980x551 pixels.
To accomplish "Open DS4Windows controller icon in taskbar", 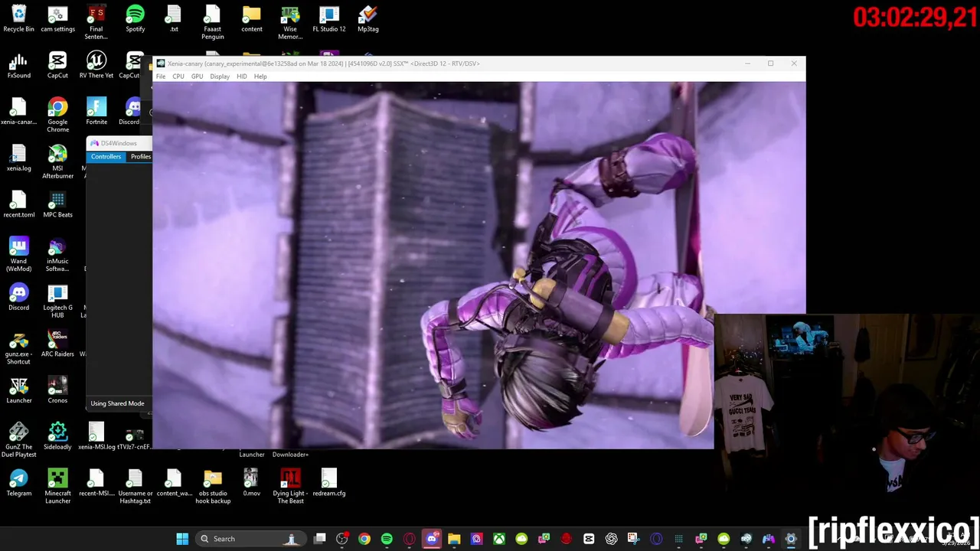I will (x=769, y=539).
